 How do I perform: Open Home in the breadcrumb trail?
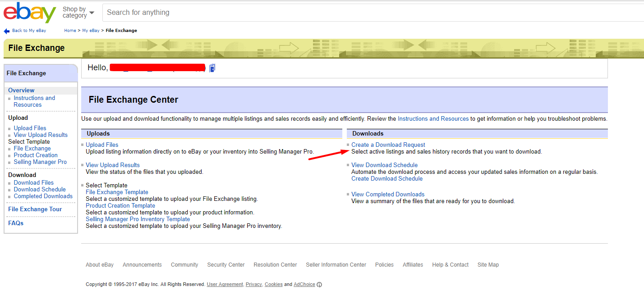tap(70, 31)
